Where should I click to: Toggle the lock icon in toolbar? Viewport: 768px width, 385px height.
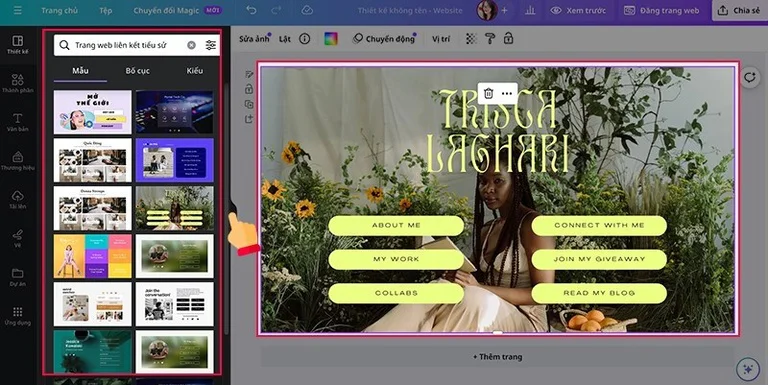508,39
